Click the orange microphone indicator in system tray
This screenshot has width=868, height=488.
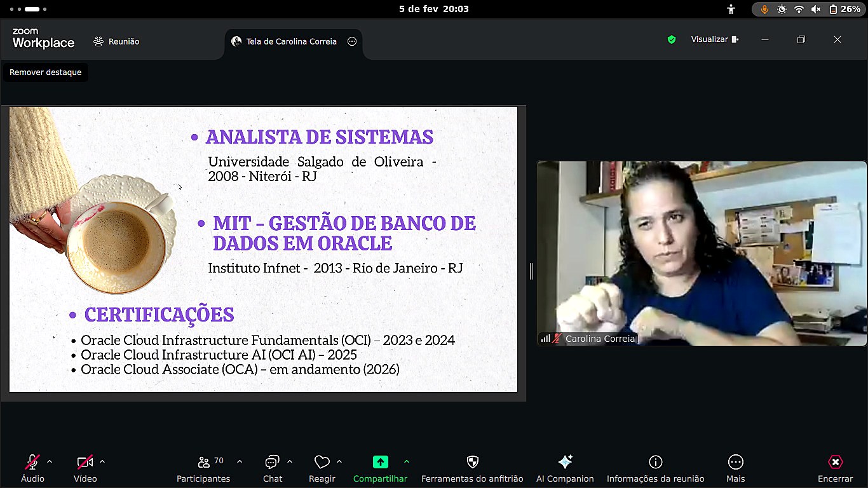pyautogui.click(x=764, y=9)
